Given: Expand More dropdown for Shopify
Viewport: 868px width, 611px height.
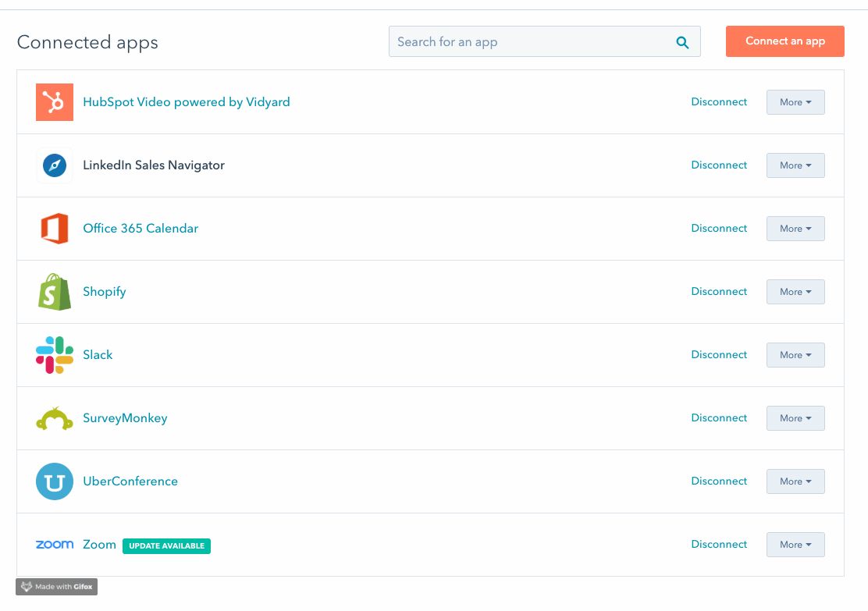Looking at the screenshot, I should point(795,292).
